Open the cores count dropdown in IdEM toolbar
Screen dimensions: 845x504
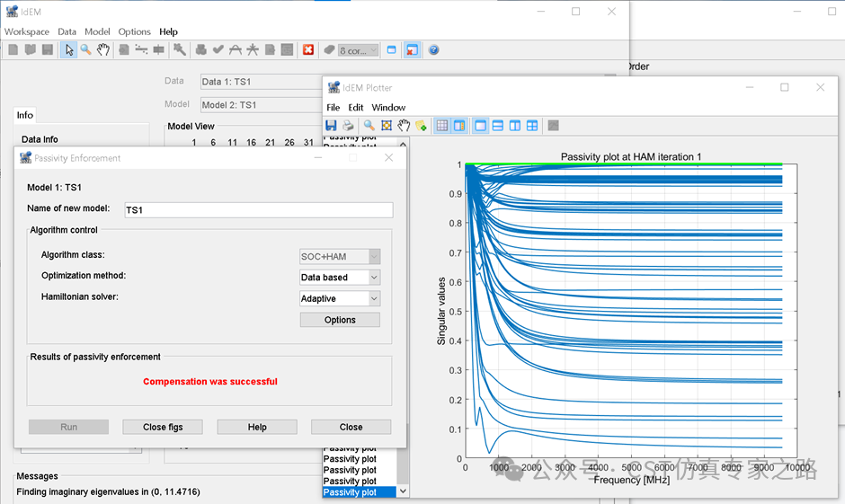[359, 50]
